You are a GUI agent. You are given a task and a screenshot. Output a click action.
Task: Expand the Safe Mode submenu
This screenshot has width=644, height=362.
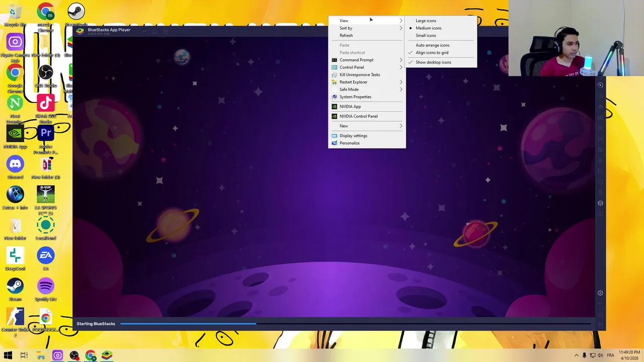(367, 89)
